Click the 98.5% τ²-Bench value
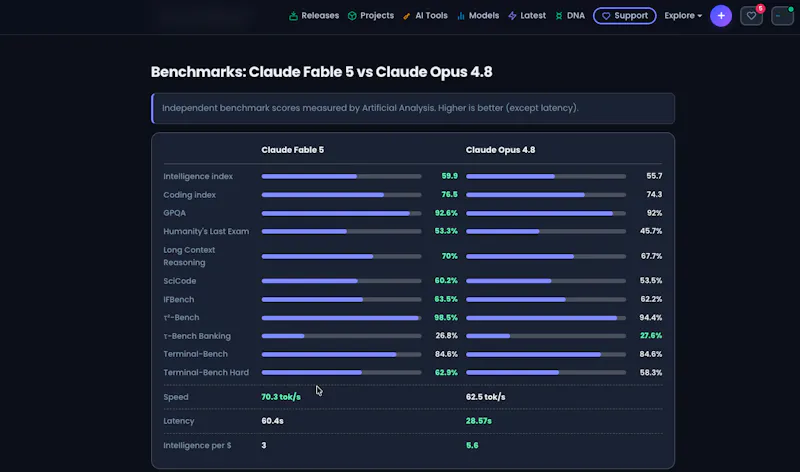 pos(446,317)
